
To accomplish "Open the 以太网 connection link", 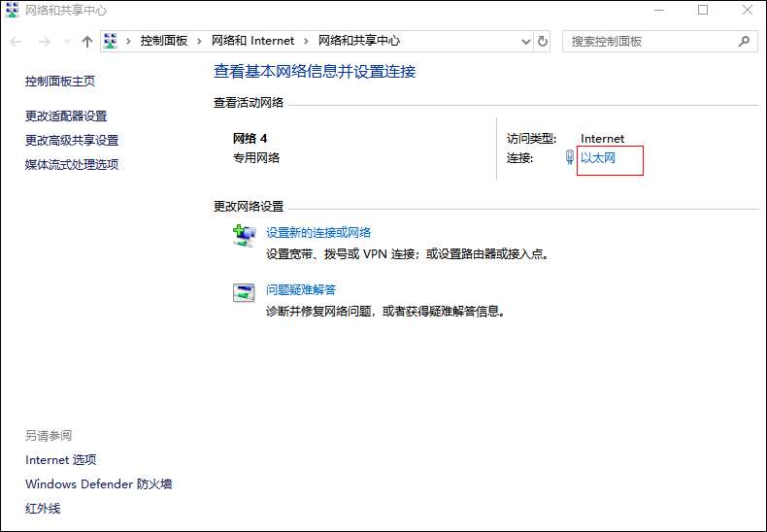I will pos(598,158).
